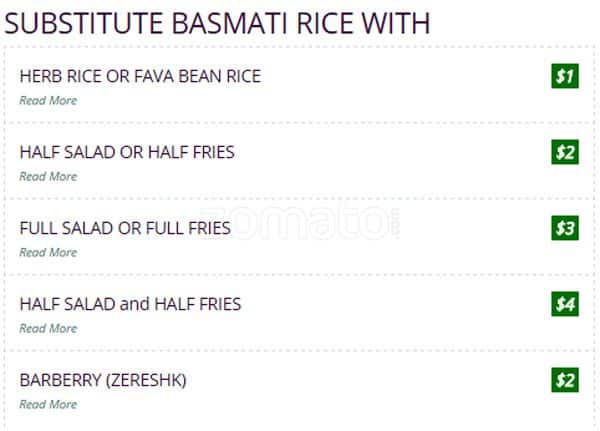Choose the Barberry (Zereshk) item title
The height and width of the screenshot is (431, 600).
103,380
